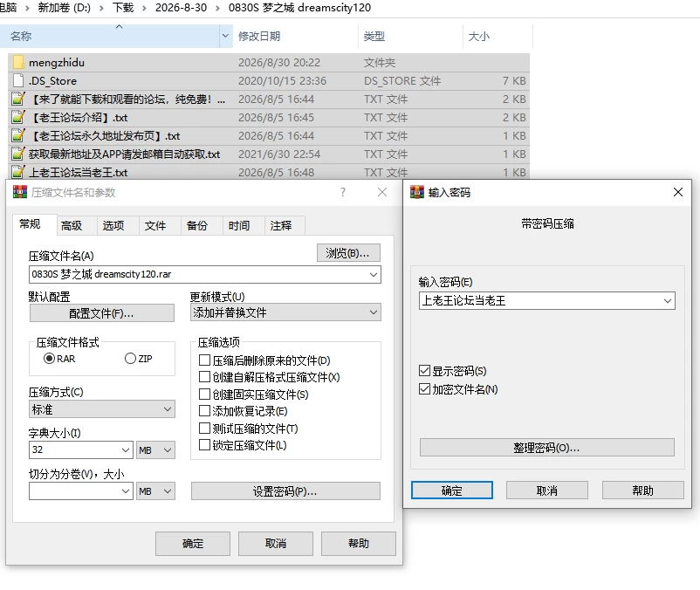Confirm password with 确定 in 输入密码 dialog
Image resolution: width=700 pixels, height=590 pixels.
click(x=452, y=491)
